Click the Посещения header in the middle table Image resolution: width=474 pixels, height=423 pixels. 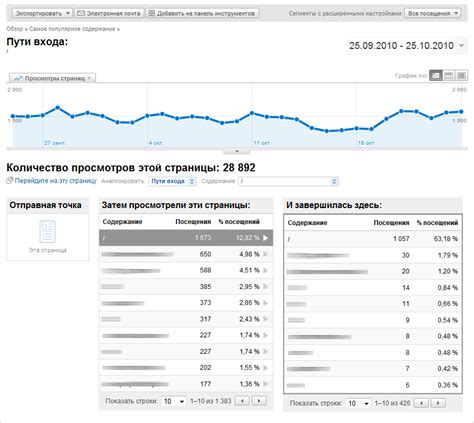click(x=193, y=222)
